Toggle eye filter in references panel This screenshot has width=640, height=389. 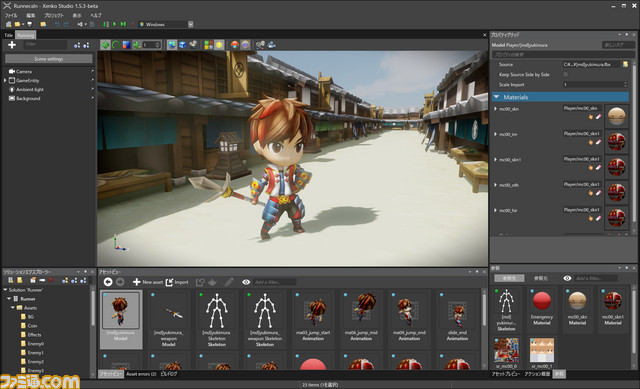567,278
